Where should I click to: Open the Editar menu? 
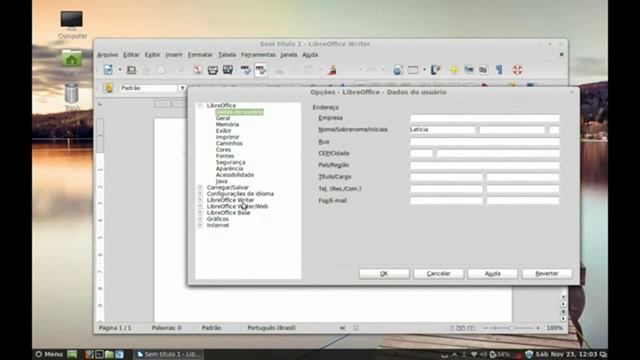(131, 55)
